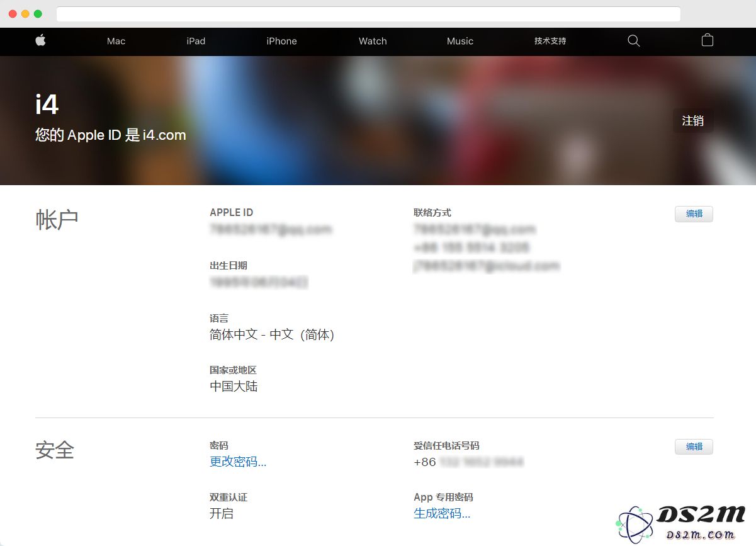
Task: Open 技术支持 support page
Action: [x=550, y=41]
